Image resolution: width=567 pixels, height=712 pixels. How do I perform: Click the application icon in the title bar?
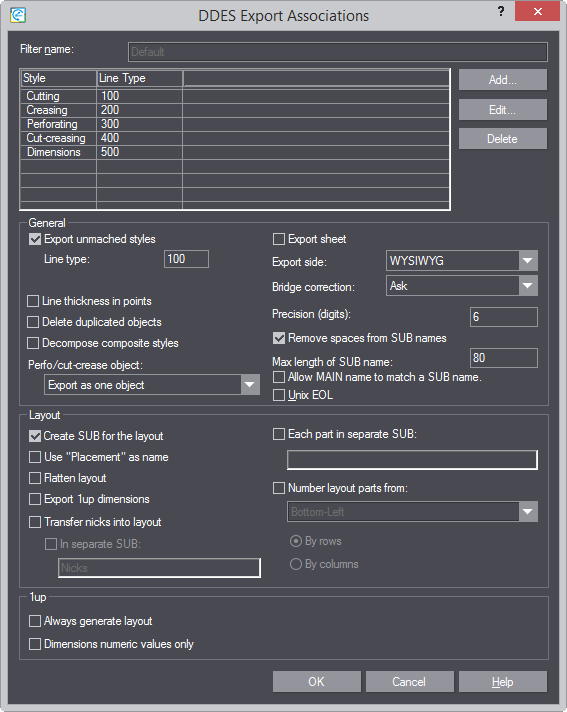tap(18, 15)
